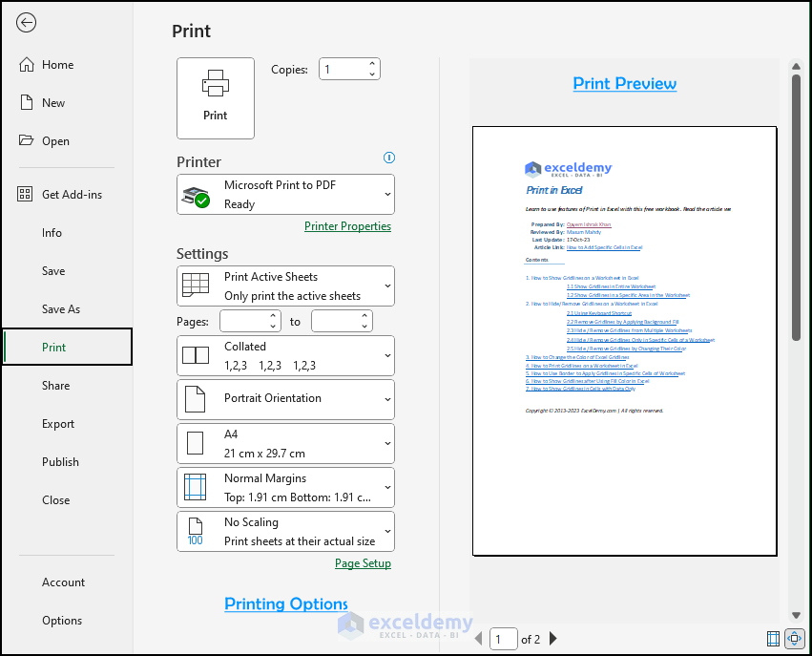Open the printer selection dropdown
Screen dimensions: 812x656
coord(387,194)
